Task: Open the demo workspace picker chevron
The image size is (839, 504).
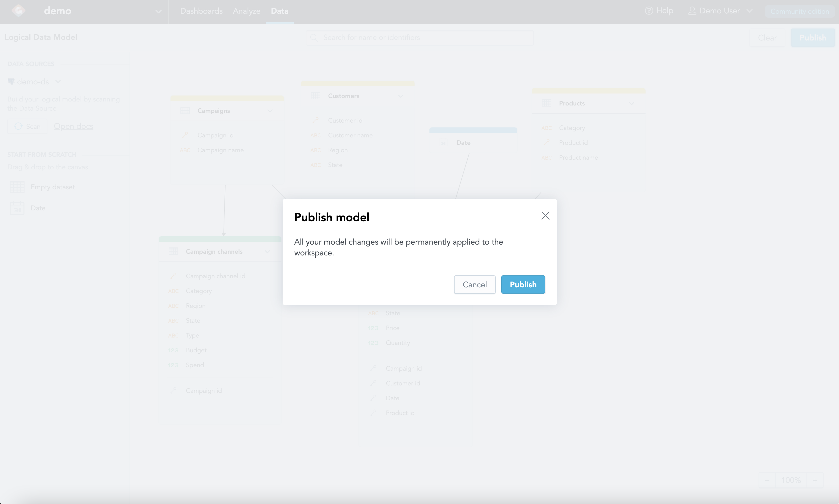Action: [158, 11]
